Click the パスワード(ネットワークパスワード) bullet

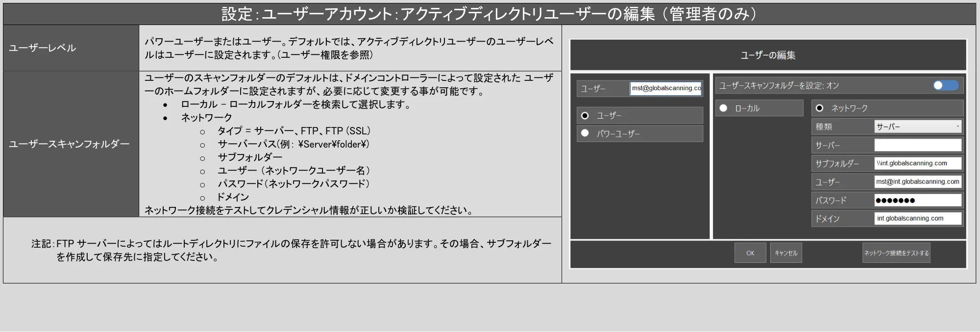pos(294,184)
